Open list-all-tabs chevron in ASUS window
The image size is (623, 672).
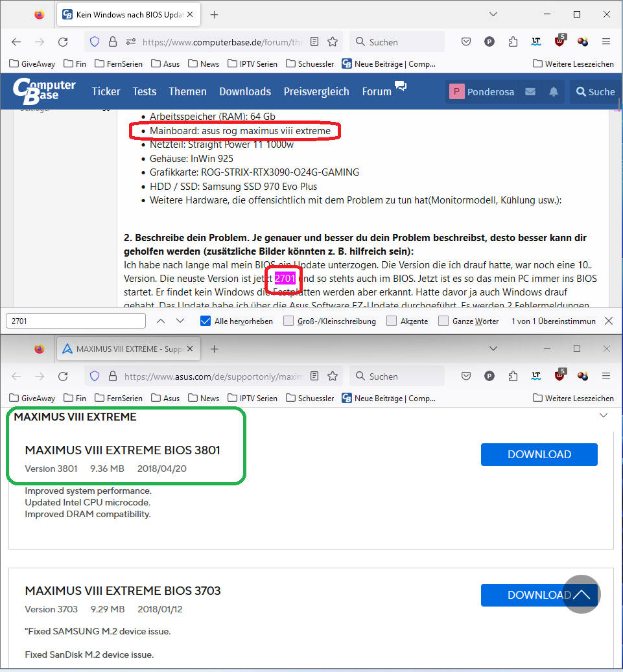[493, 349]
